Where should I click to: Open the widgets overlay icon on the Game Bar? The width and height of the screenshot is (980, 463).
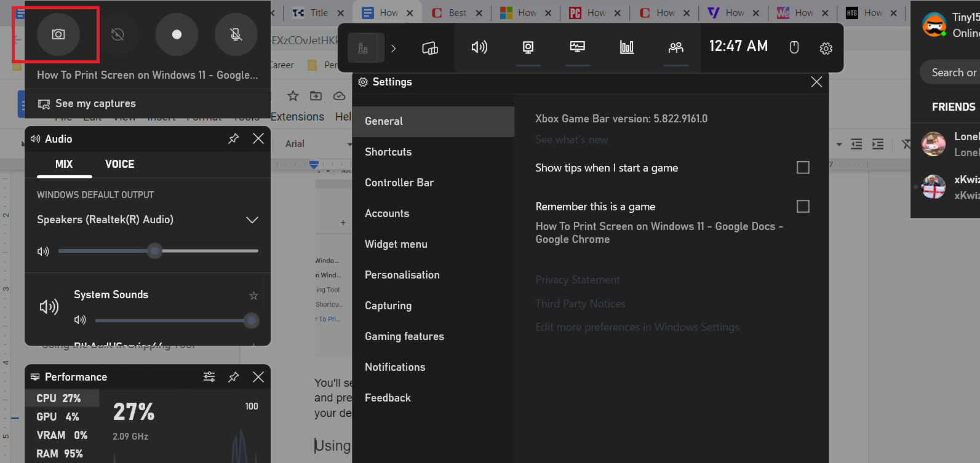tap(430, 48)
